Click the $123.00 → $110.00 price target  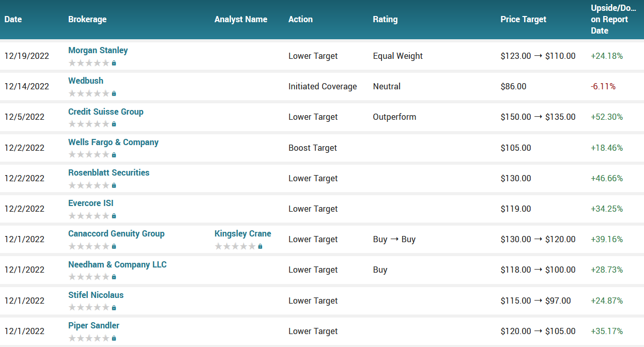[538, 56]
